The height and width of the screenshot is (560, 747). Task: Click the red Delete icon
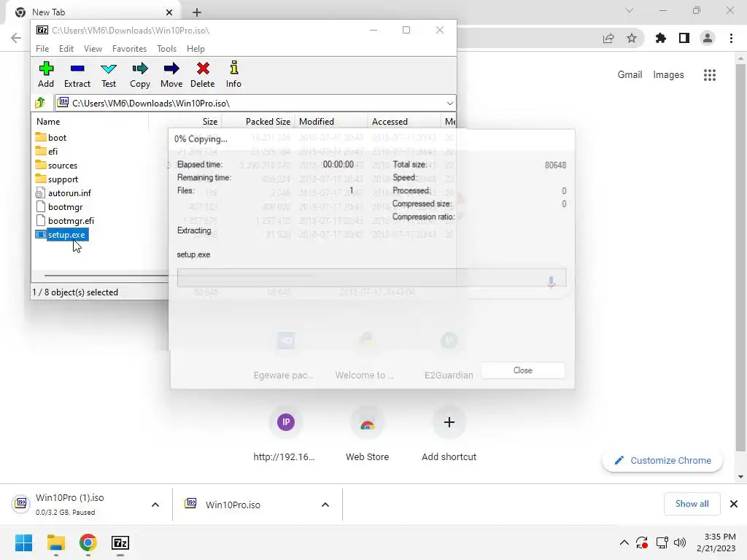[203, 75]
